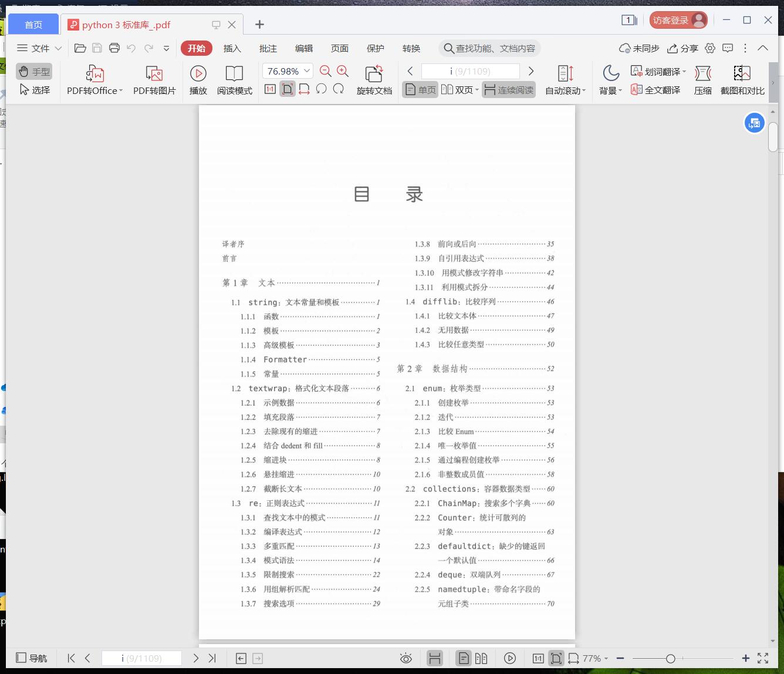Select the 手型 hand tool

(x=34, y=72)
